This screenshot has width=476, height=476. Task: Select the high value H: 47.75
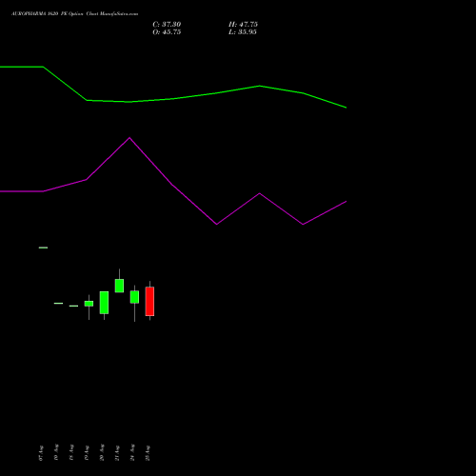tap(243, 25)
